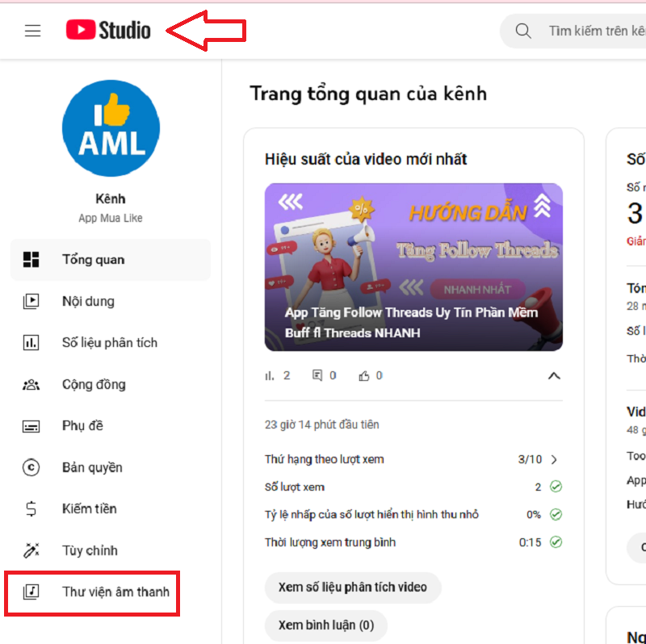The height and width of the screenshot is (644, 646).
Task: Open the AML channel avatar
Action: coord(111,128)
